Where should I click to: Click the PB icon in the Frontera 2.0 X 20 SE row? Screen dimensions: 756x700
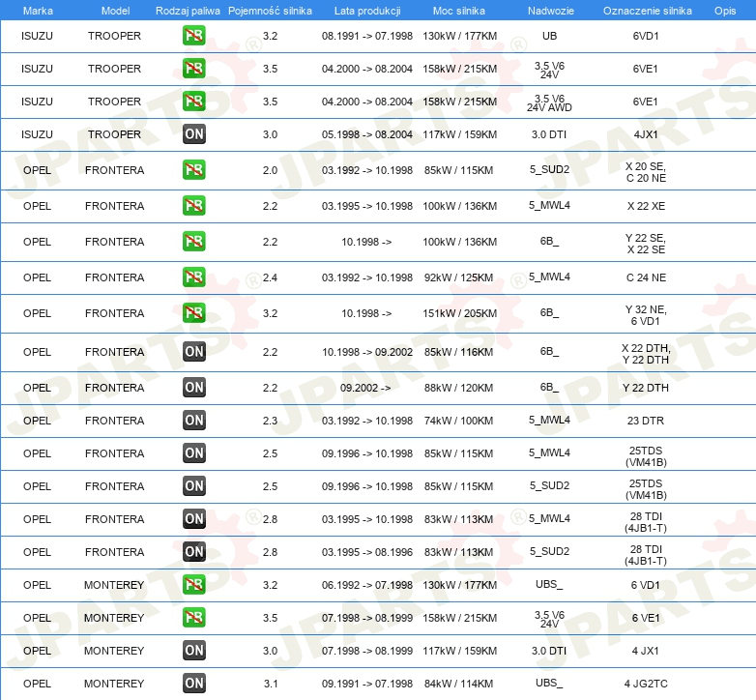click(x=194, y=170)
